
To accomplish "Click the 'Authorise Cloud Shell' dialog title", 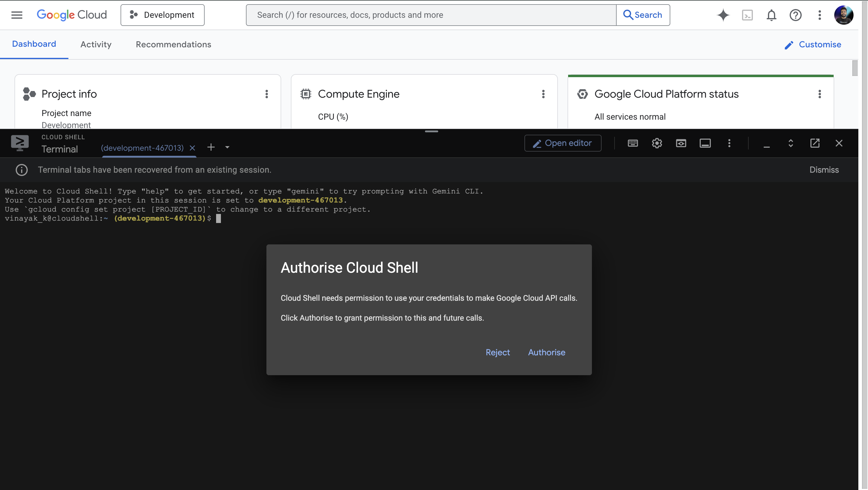I will point(349,268).
